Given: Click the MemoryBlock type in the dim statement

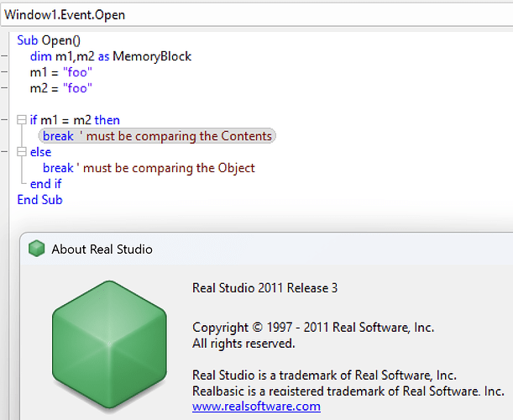Looking at the screenshot, I should pyautogui.click(x=152, y=56).
